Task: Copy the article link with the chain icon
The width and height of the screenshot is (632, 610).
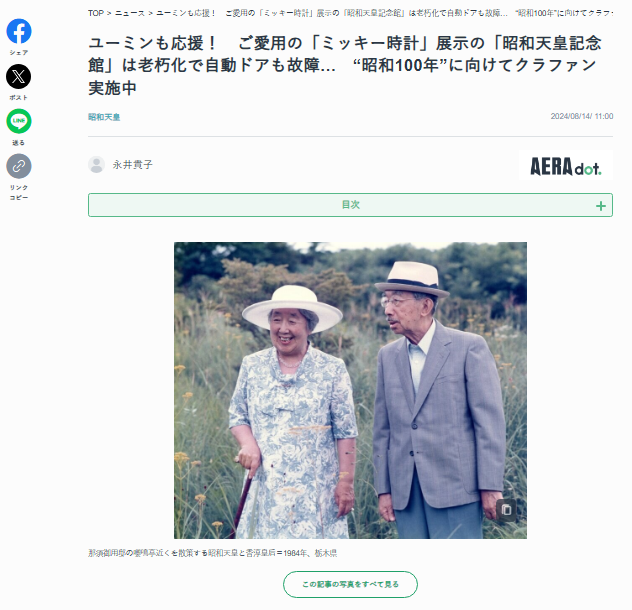Action: 19,166
